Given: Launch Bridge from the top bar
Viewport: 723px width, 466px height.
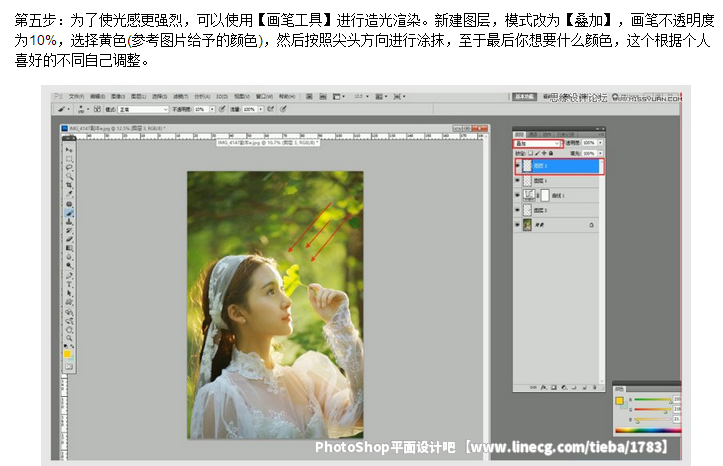Looking at the screenshot, I should pyautogui.click(x=309, y=97).
